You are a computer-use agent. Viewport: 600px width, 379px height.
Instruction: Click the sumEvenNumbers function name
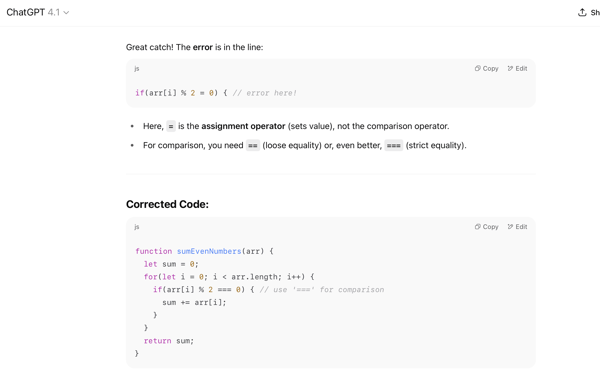pyautogui.click(x=209, y=251)
